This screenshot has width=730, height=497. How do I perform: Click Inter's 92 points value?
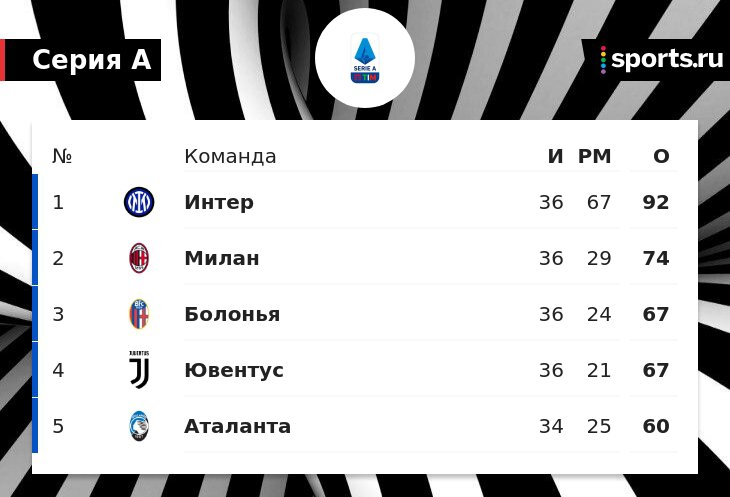tap(656, 203)
